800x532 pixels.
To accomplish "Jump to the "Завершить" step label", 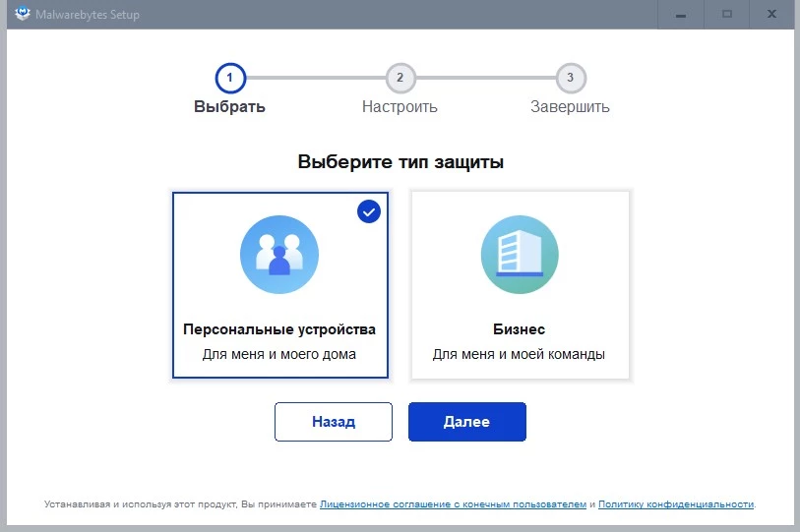I will (570, 107).
